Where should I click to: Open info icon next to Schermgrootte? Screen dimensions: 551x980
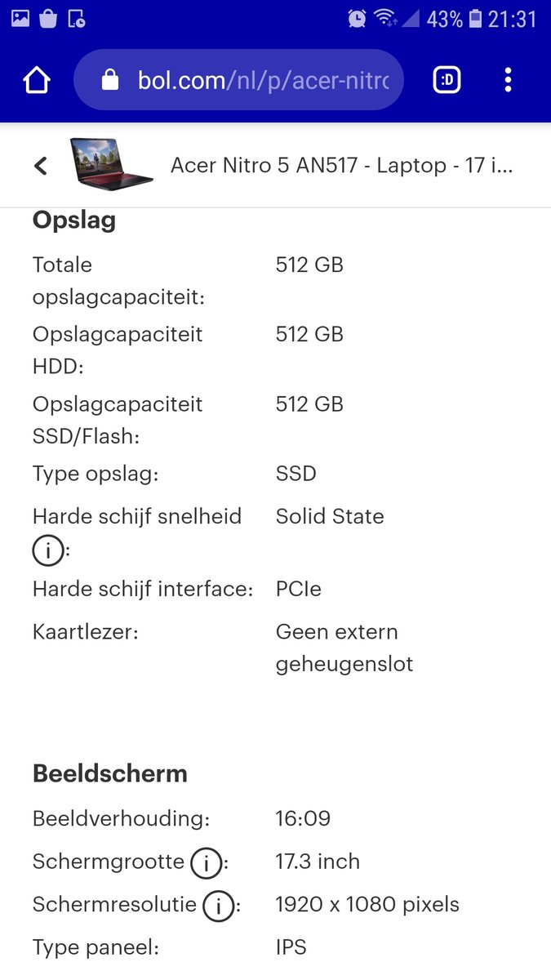click(206, 862)
